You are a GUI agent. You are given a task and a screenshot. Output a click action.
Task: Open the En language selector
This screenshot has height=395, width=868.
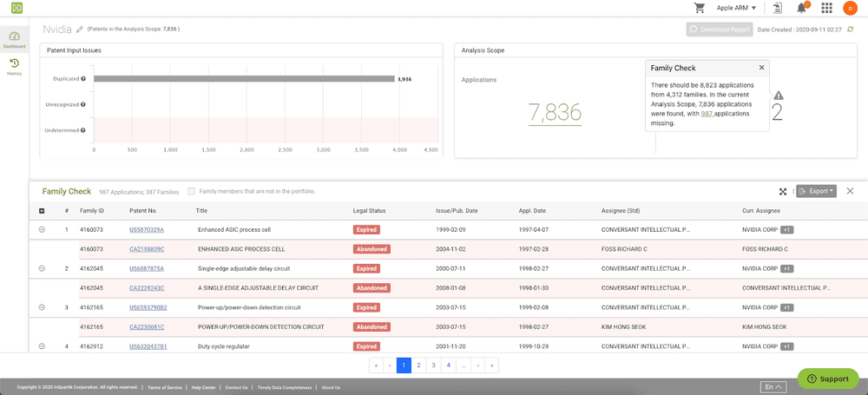click(x=773, y=386)
